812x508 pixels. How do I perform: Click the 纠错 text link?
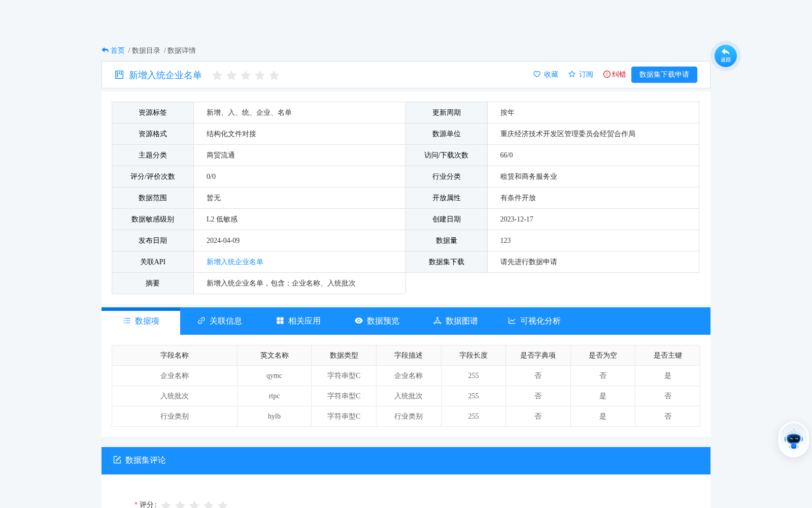point(619,74)
